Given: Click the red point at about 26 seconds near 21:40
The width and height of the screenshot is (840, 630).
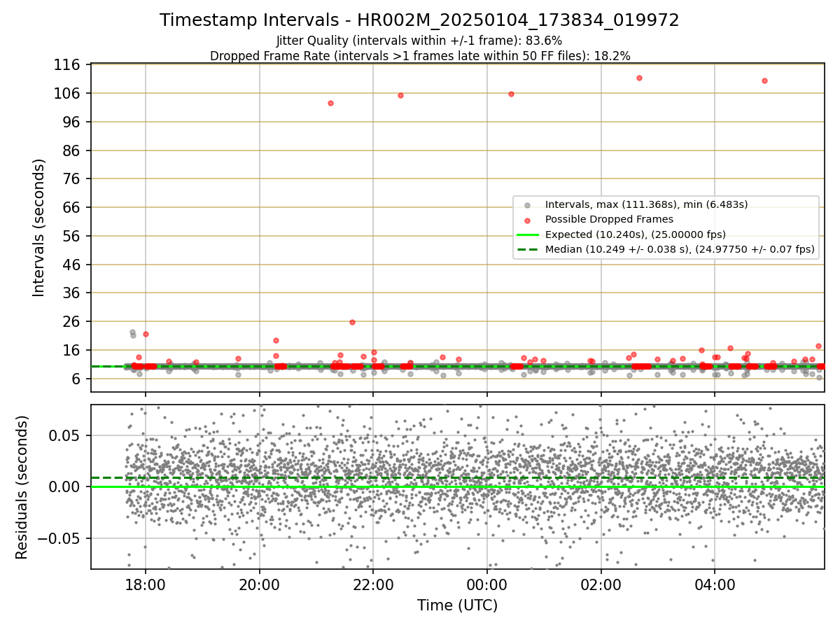Looking at the screenshot, I should pos(352,322).
